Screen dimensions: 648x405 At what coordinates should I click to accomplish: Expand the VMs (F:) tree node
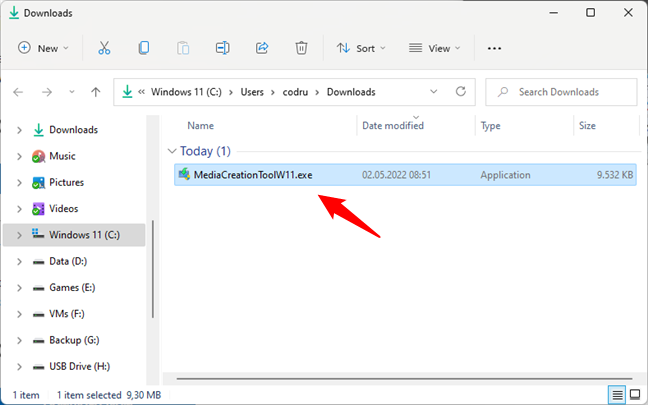point(19,314)
